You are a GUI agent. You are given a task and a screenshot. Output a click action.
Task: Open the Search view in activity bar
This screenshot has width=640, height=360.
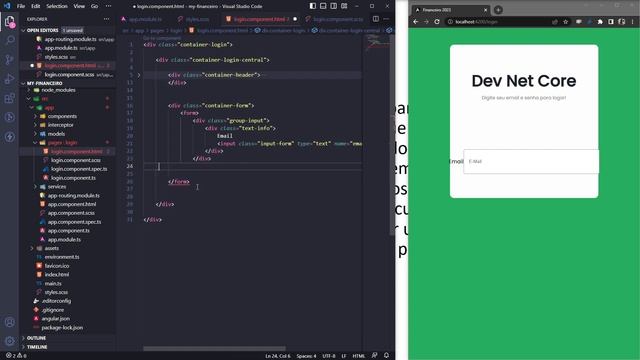coord(9,40)
